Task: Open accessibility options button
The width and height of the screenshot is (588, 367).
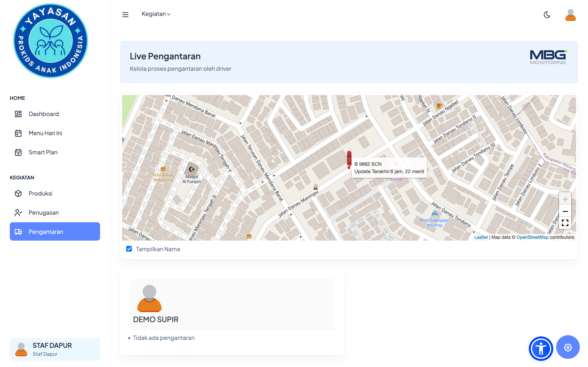Action: (x=541, y=348)
